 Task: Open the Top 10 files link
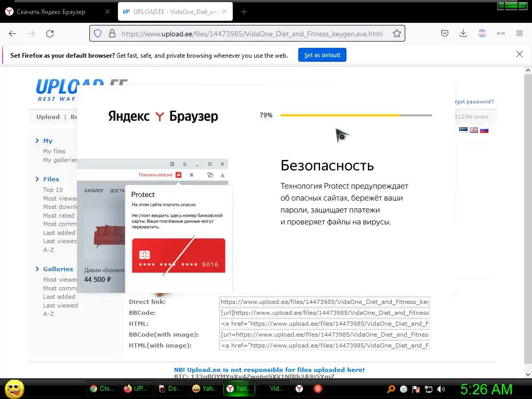pos(53,190)
